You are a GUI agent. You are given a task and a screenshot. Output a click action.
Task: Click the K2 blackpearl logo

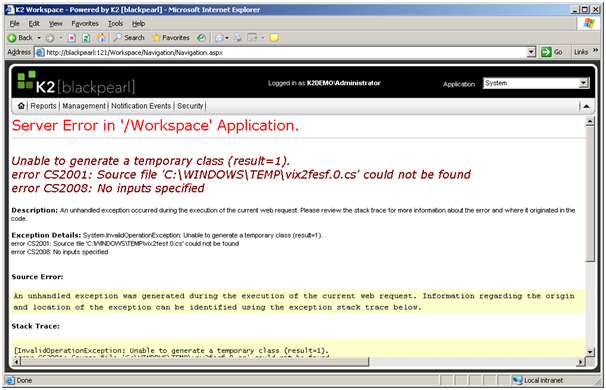pos(76,83)
